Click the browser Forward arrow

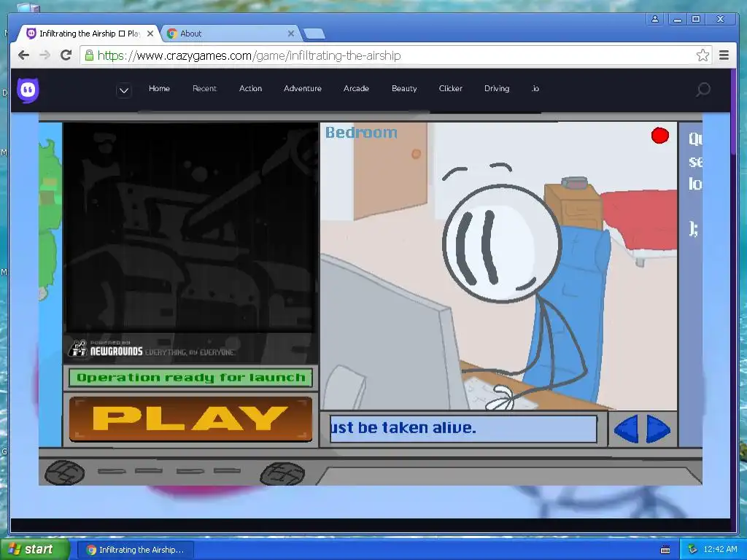pyautogui.click(x=44, y=55)
